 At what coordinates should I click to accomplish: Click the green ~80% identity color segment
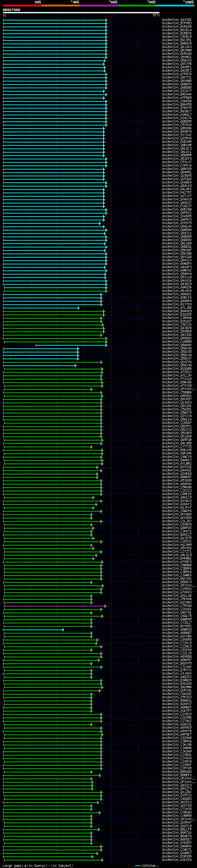click(137, 6)
